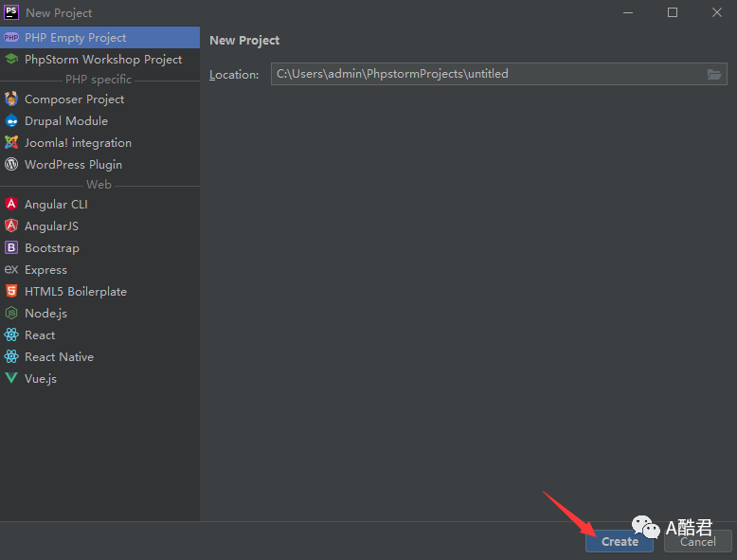
Task: Browse for location with folder icon
Action: [714, 74]
